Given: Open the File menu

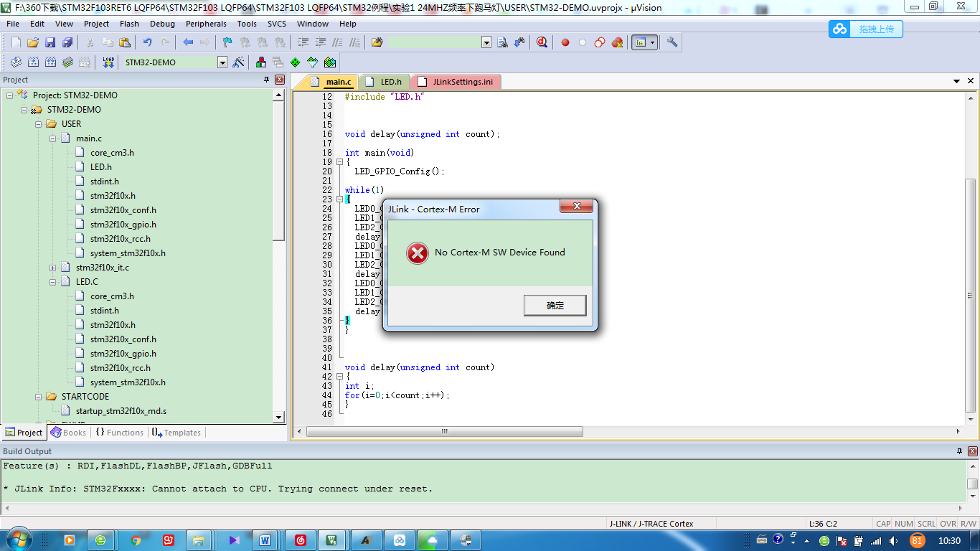Looking at the screenshot, I should (13, 24).
